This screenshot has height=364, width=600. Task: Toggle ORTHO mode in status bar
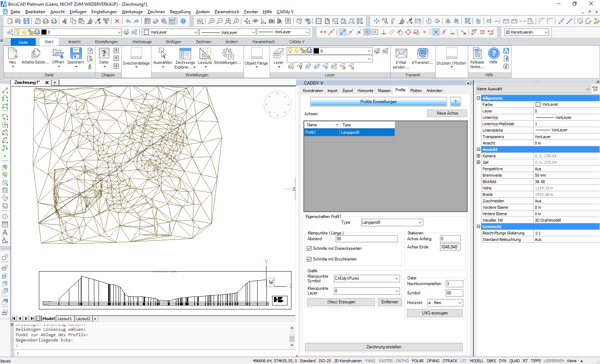point(402,361)
